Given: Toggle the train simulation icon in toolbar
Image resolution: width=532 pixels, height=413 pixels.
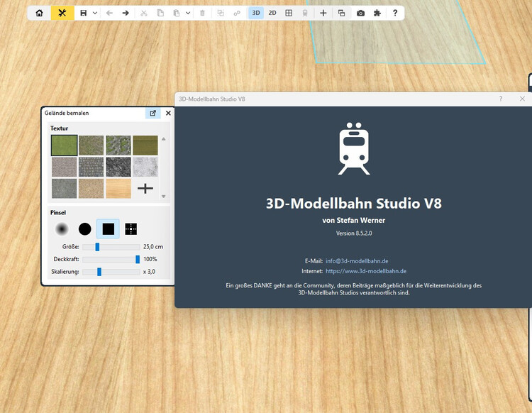Looking at the screenshot, I should (x=305, y=13).
